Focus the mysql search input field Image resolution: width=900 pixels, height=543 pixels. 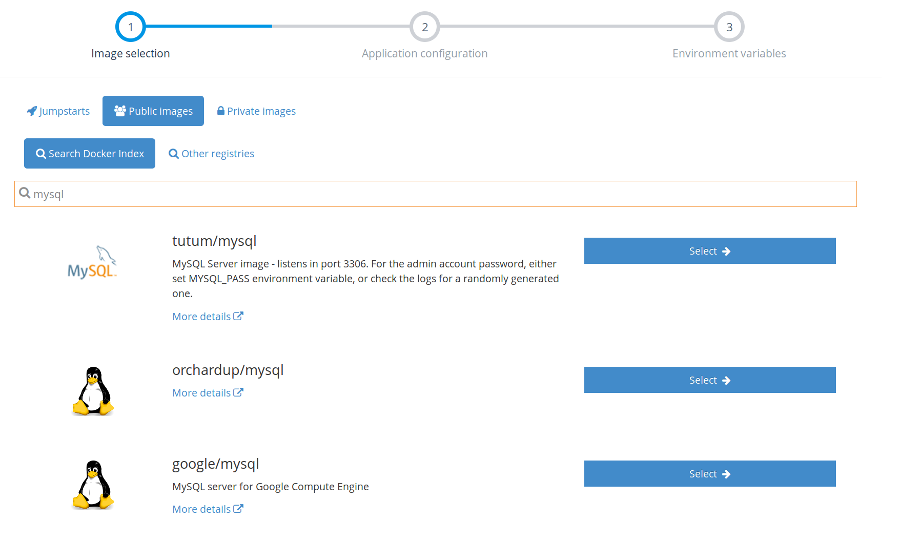click(x=435, y=194)
